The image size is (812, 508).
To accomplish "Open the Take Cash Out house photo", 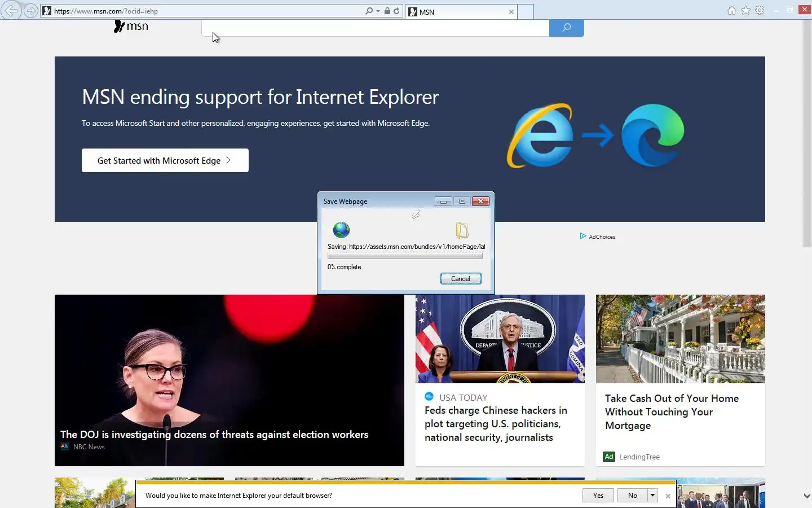I will (x=681, y=339).
